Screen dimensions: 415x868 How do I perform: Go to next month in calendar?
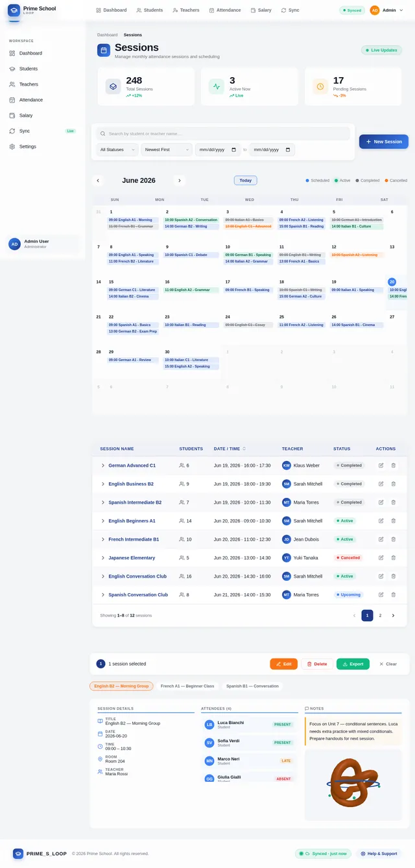pos(180,180)
